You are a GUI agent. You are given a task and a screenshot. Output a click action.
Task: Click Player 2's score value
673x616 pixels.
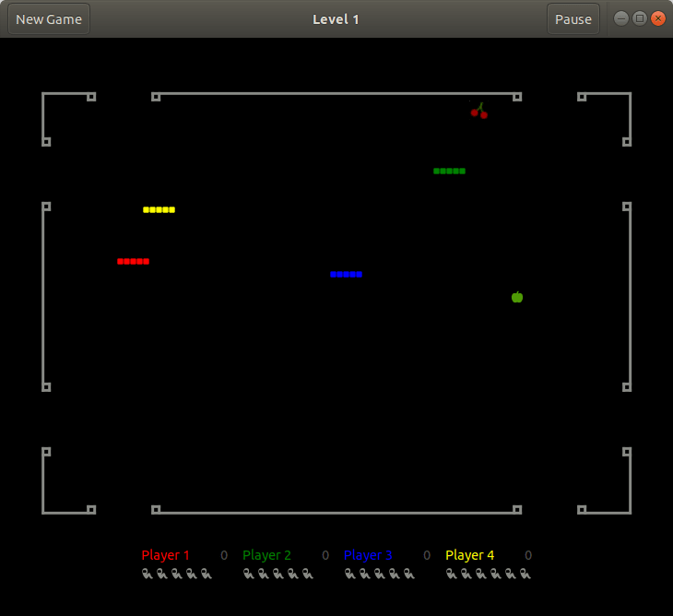click(325, 555)
